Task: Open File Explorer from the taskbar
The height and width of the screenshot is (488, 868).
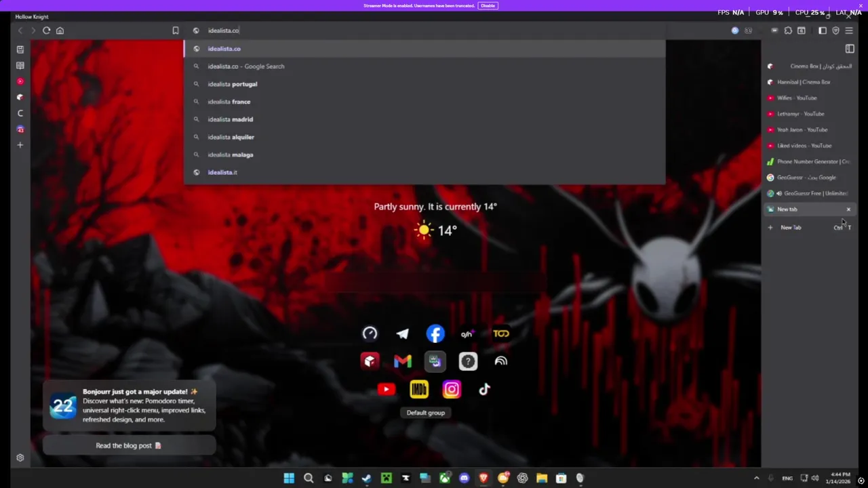Action: [x=542, y=478]
